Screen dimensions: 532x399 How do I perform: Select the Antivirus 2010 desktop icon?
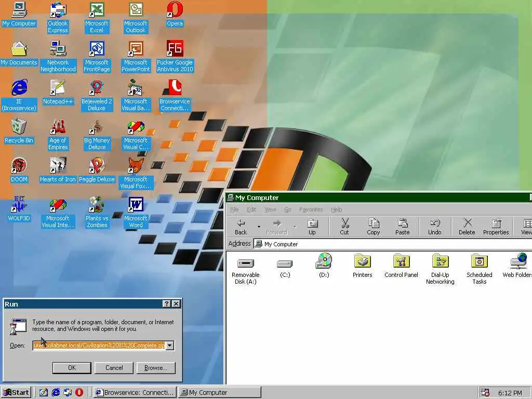(175, 57)
